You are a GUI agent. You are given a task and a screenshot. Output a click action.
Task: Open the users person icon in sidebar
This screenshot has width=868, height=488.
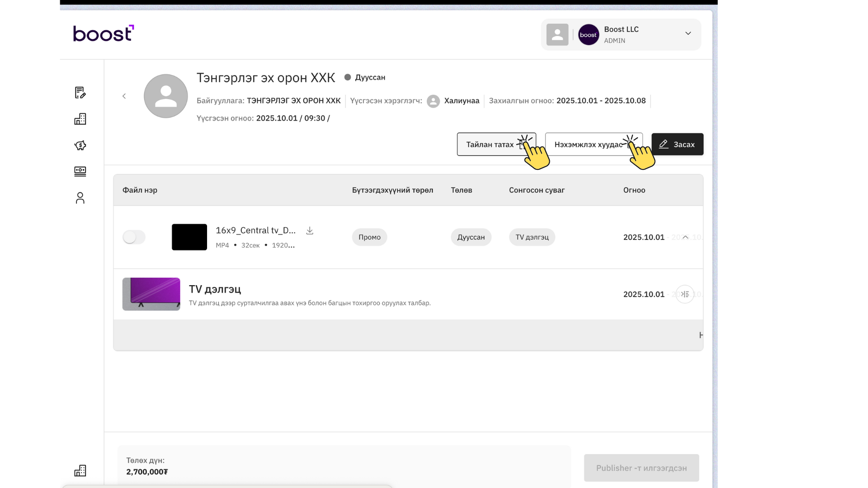pos(80,198)
